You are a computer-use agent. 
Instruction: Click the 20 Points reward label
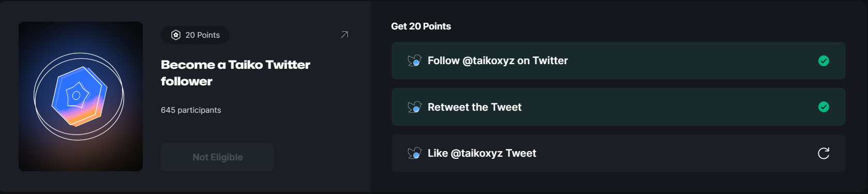tap(203, 35)
